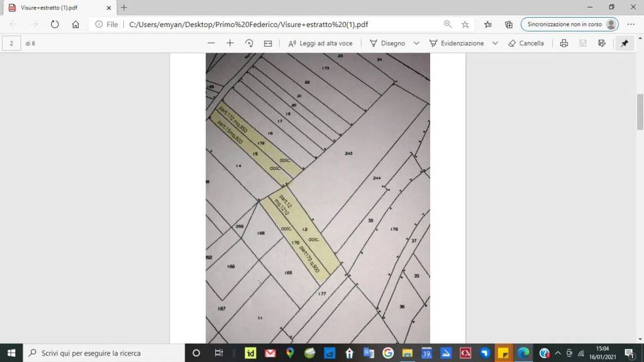Click Leggi ad alta voce button

point(320,43)
